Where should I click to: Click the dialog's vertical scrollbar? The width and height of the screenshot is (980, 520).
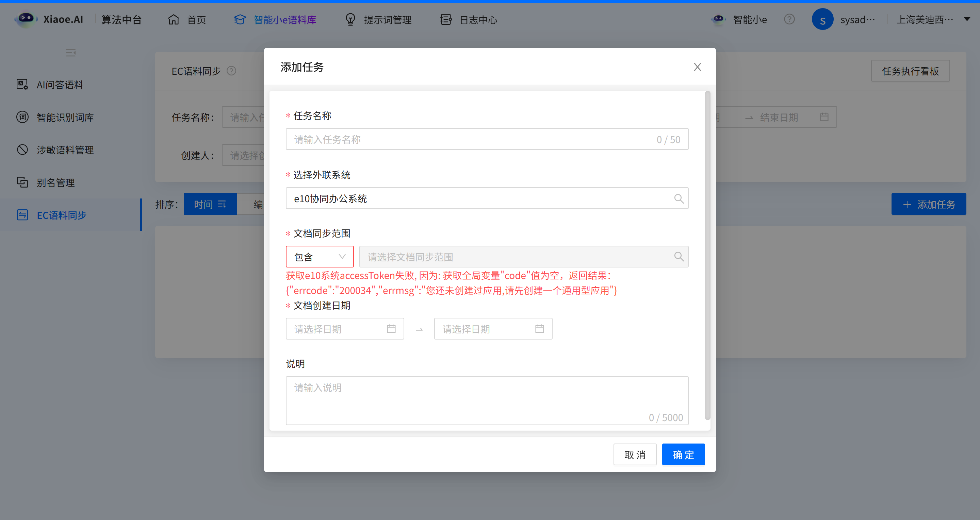click(x=707, y=255)
